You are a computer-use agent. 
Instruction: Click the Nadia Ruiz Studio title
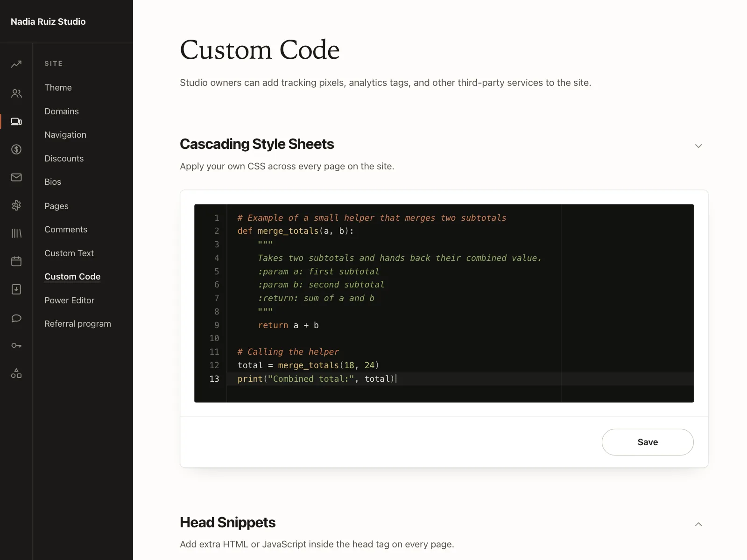point(48,21)
